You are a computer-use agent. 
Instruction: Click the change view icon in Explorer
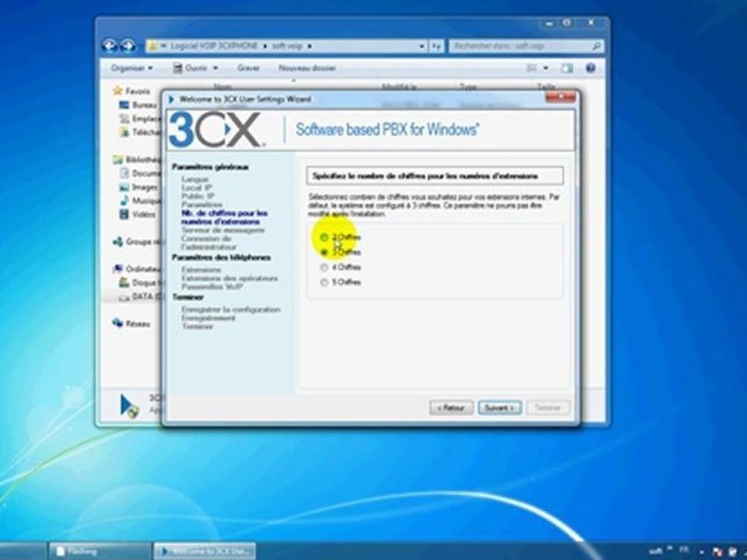pyautogui.click(x=531, y=68)
